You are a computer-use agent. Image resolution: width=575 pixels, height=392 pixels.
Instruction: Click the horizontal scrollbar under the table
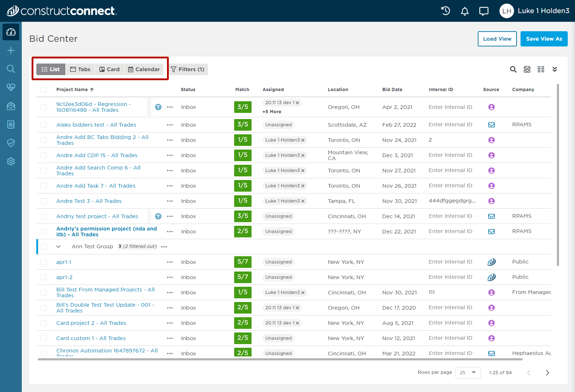click(280, 359)
